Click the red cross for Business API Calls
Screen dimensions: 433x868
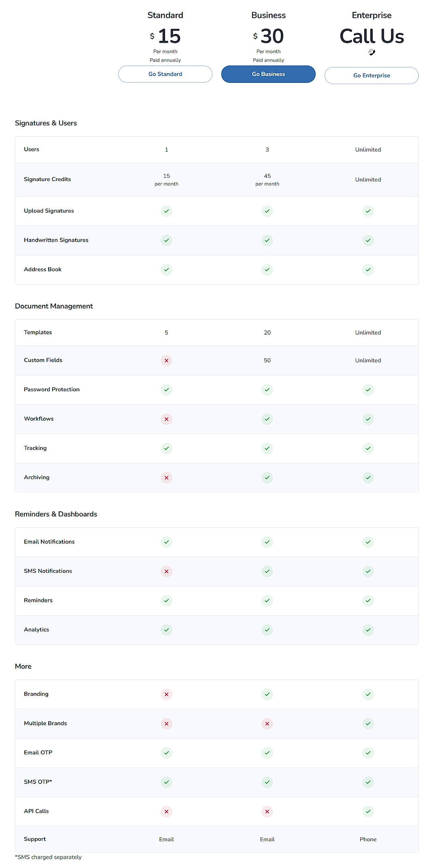(x=267, y=812)
